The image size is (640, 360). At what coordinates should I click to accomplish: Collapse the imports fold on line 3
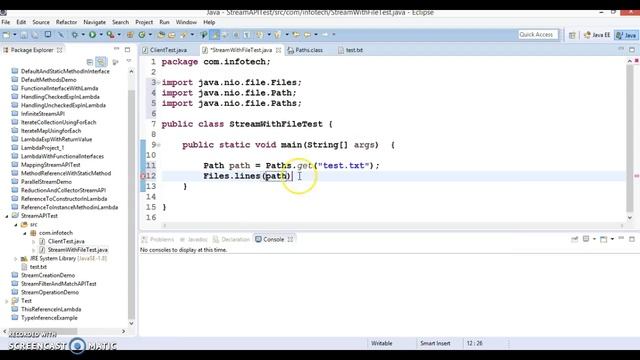tap(159, 82)
